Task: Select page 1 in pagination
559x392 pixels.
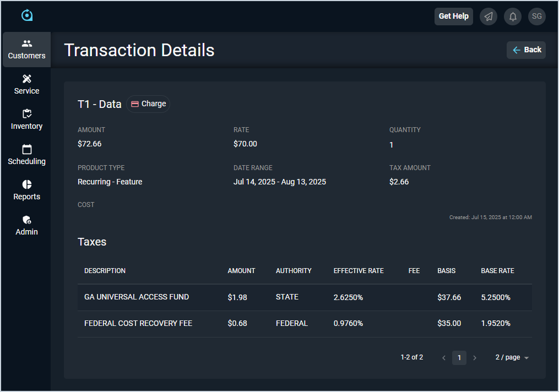Action: pyautogui.click(x=459, y=358)
